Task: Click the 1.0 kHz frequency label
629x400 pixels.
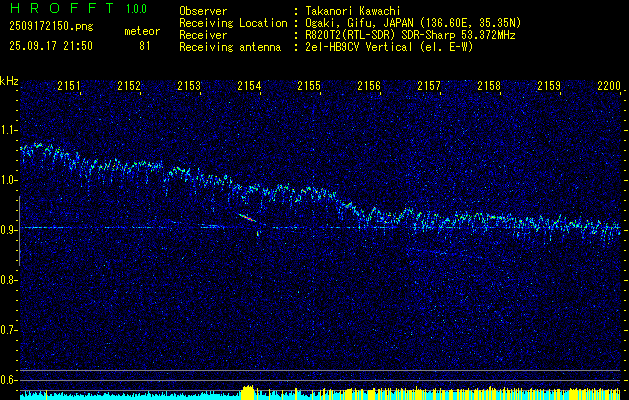Action: [9, 180]
